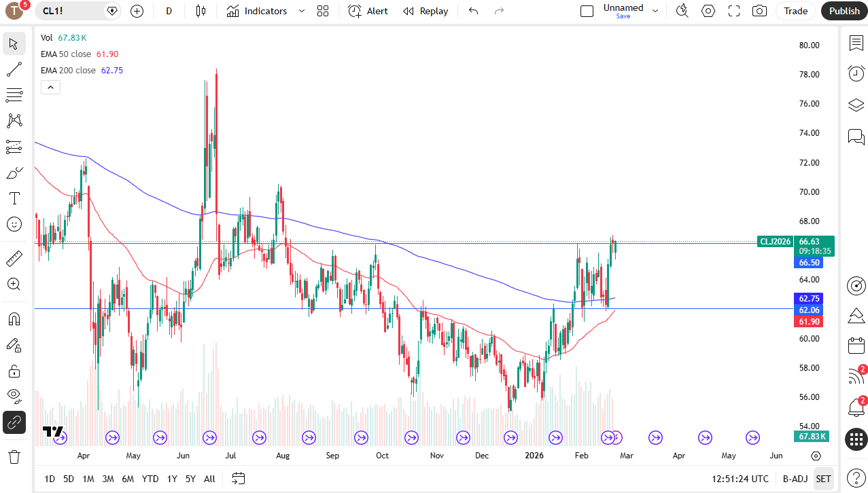Image resolution: width=868 pixels, height=493 pixels.
Task: Open the Trade panel button
Action: tap(796, 11)
